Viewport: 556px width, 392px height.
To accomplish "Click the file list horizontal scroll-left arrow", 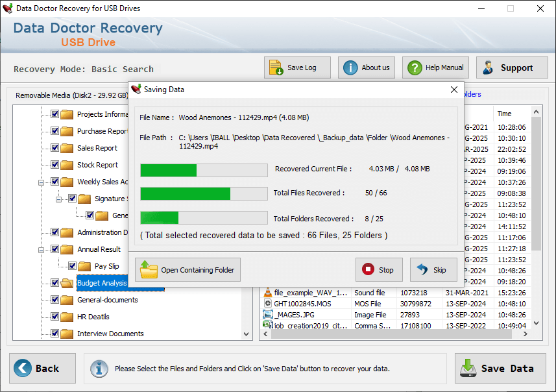I will [265, 334].
